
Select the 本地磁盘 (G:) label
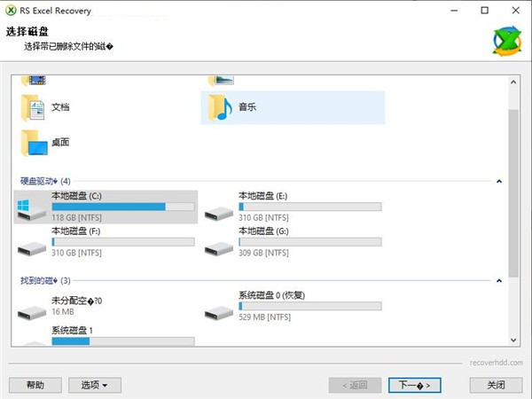(263, 231)
